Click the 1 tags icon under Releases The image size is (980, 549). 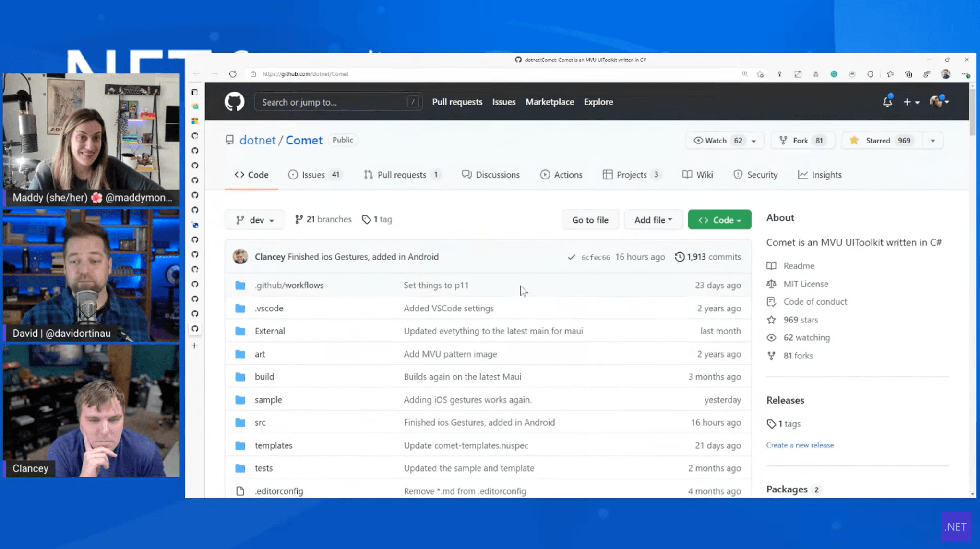(771, 424)
